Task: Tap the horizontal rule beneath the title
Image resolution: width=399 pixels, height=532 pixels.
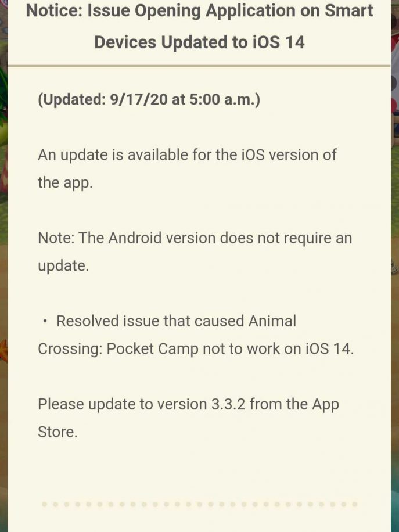Action: click(x=199, y=66)
